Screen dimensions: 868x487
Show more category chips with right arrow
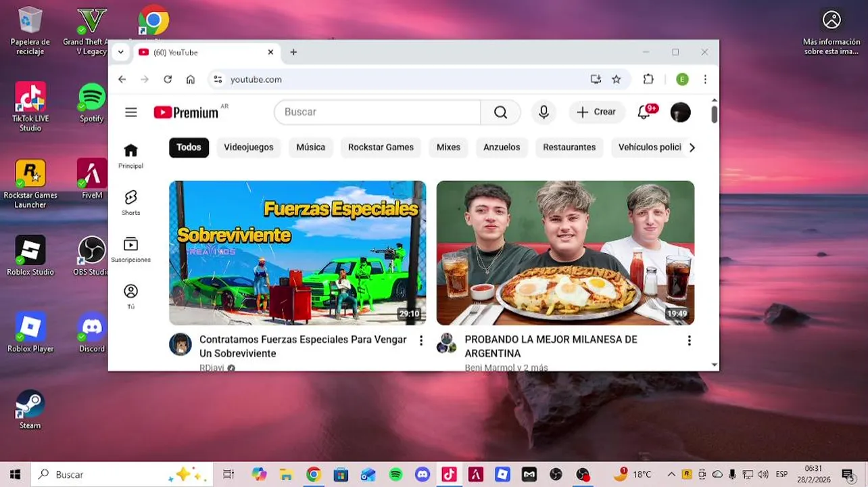[x=692, y=147]
